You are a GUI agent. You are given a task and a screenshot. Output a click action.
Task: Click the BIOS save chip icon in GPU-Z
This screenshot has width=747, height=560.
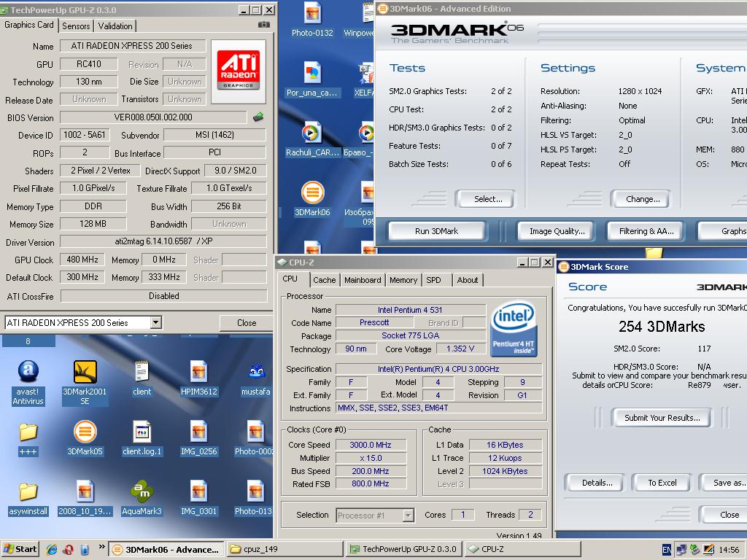[258, 117]
